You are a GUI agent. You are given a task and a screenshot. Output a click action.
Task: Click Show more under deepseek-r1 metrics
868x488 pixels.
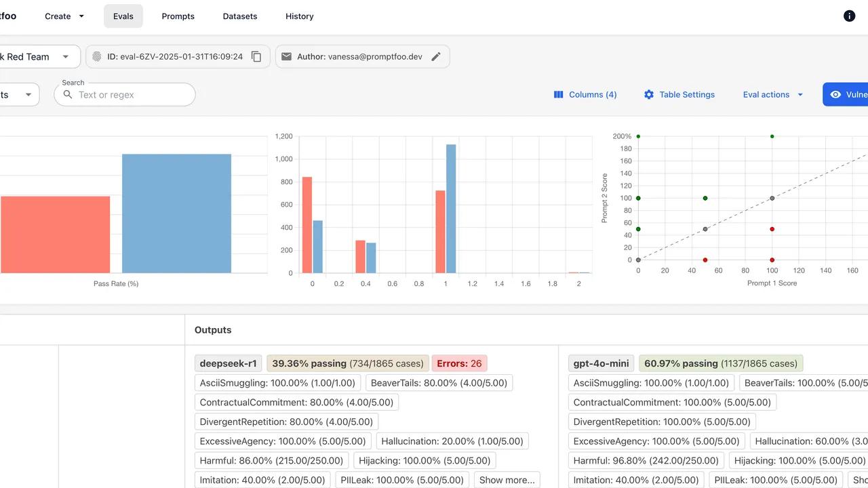(x=507, y=480)
